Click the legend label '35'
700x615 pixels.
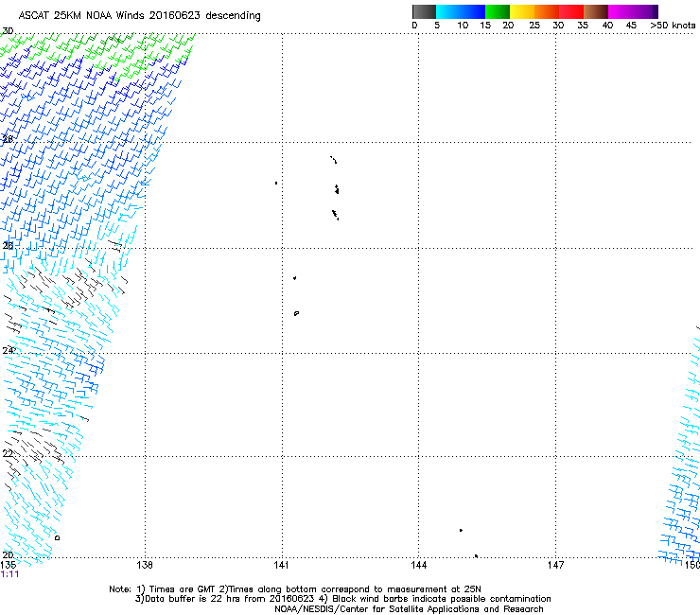(x=583, y=26)
